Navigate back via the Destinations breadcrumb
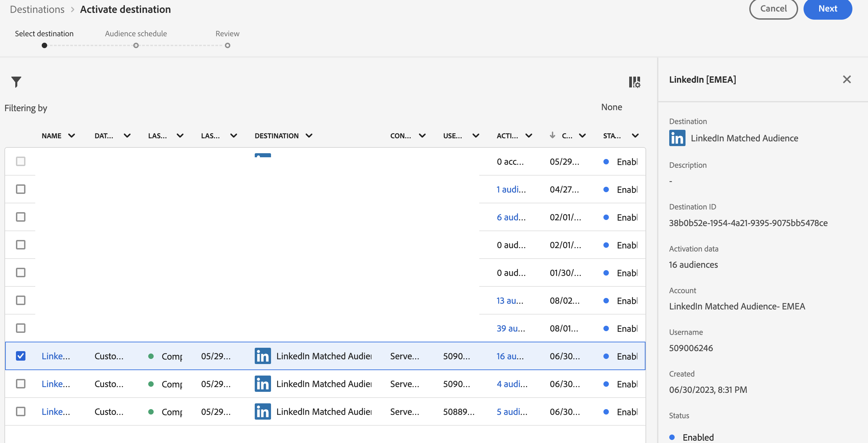The image size is (868, 443). (37, 9)
